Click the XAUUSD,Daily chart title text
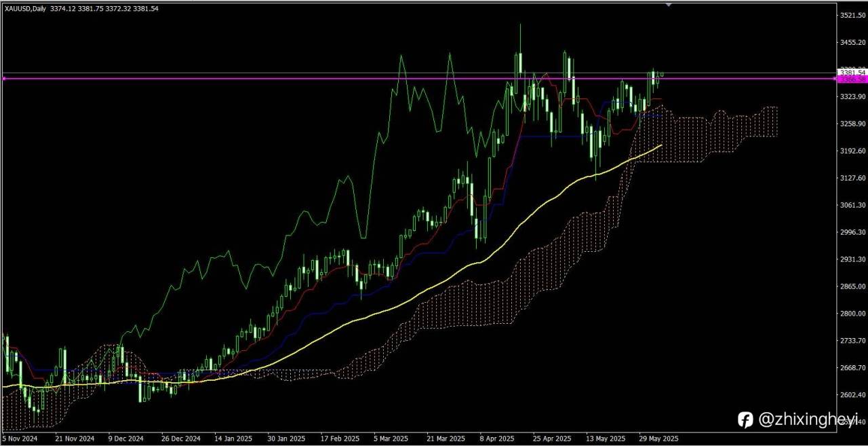Image resolution: width=868 pixels, height=446 pixels. [26, 9]
